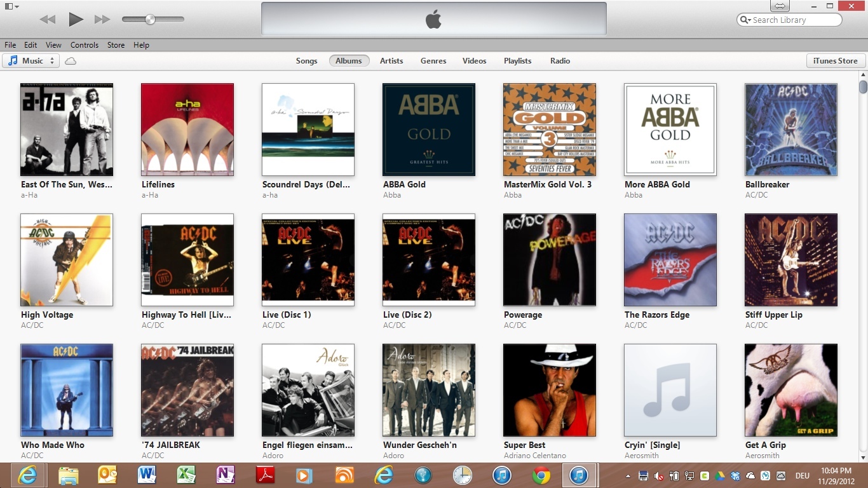Open the Radio tab
The height and width of the screenshot is (488, 868).
click(x=560, y=61)
